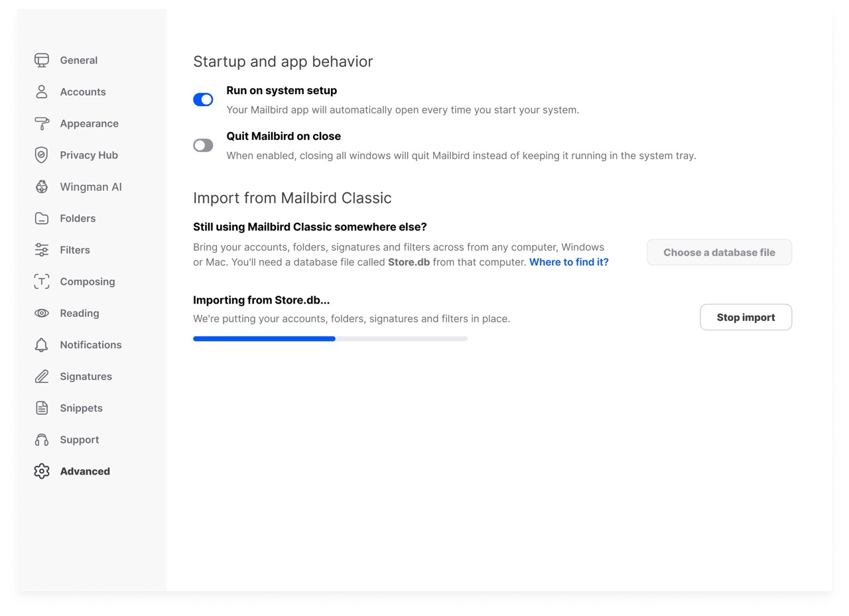
Task: Disable Run on system setup toggle
Action: [x=203, y=99]
